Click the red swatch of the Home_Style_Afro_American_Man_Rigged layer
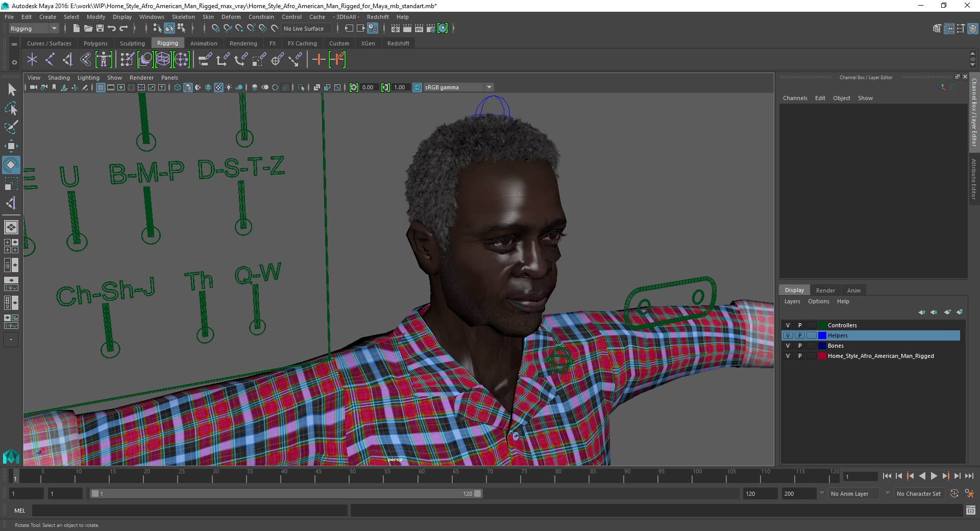Image resolution: width=980 pixels, height=531 pixels. tap(822, 356)
